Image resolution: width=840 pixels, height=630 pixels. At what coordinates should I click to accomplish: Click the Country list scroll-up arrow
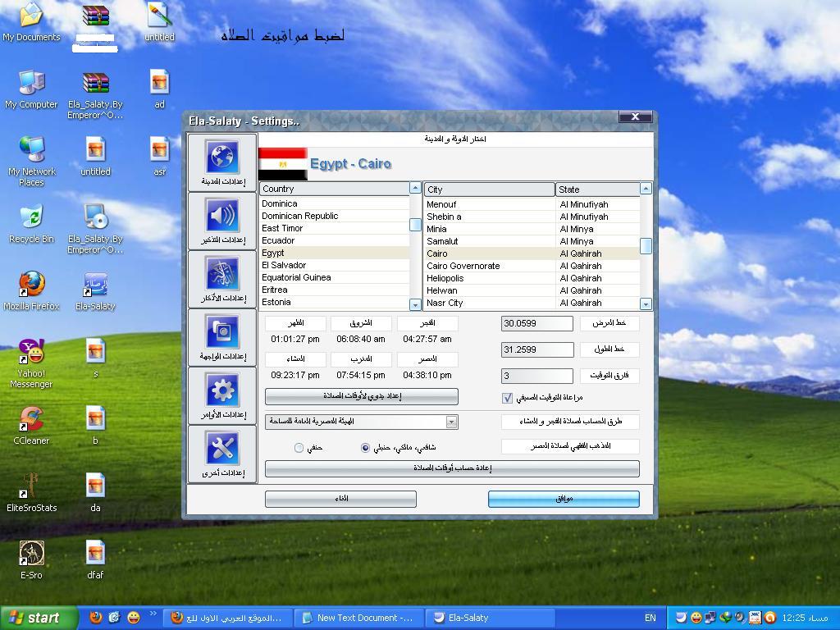[x=415, y=188]
